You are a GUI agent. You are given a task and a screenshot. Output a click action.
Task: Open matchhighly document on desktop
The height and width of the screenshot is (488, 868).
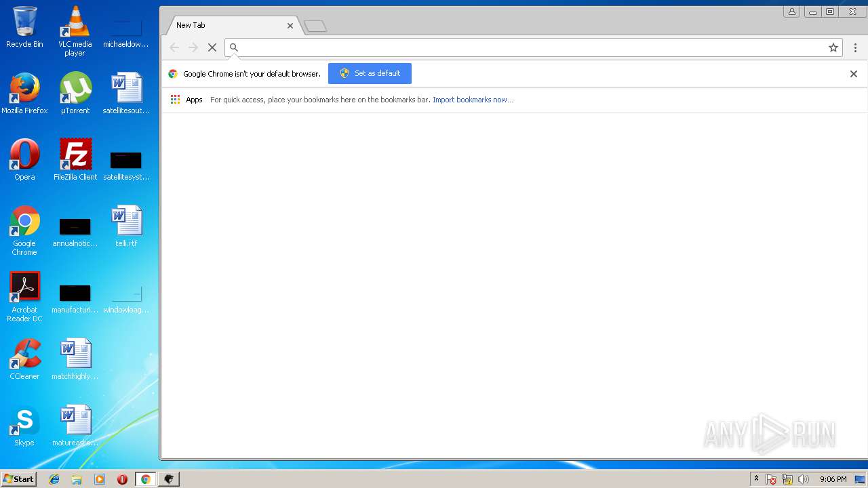(75, 359)
